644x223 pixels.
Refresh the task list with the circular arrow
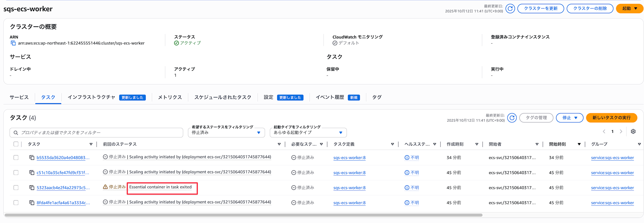coord(512,118)
